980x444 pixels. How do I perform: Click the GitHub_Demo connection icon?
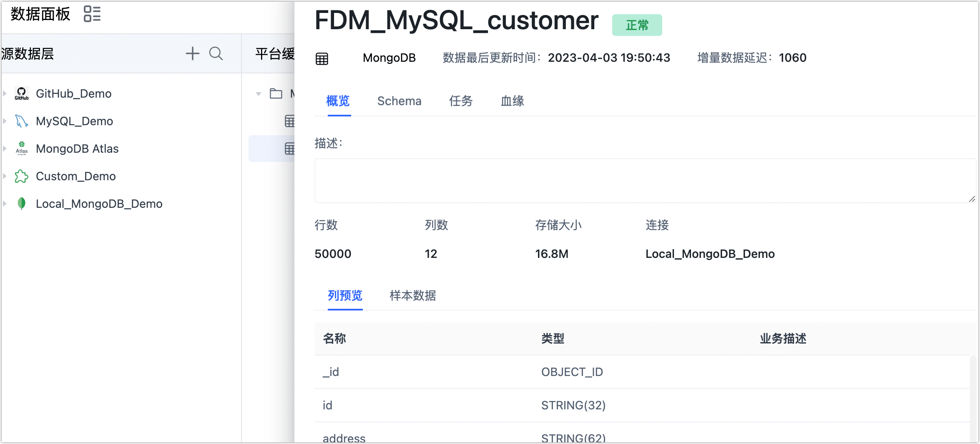click(21, 93)
